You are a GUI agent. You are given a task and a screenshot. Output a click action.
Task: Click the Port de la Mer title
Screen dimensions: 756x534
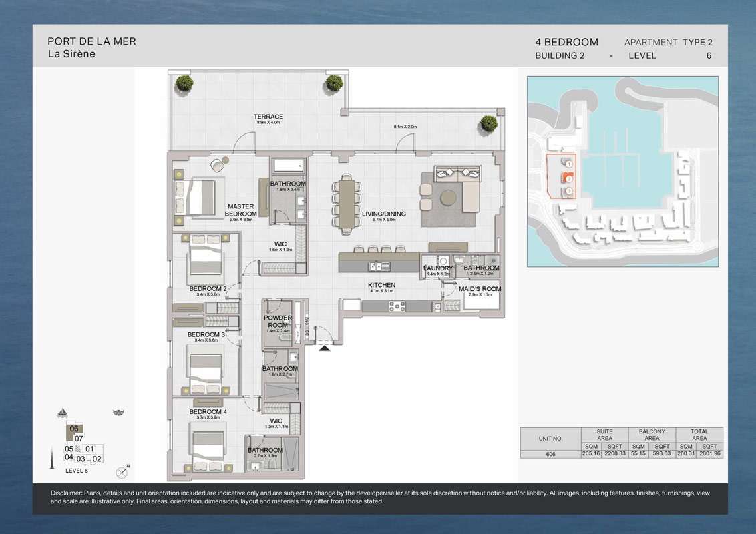point(91,41)
